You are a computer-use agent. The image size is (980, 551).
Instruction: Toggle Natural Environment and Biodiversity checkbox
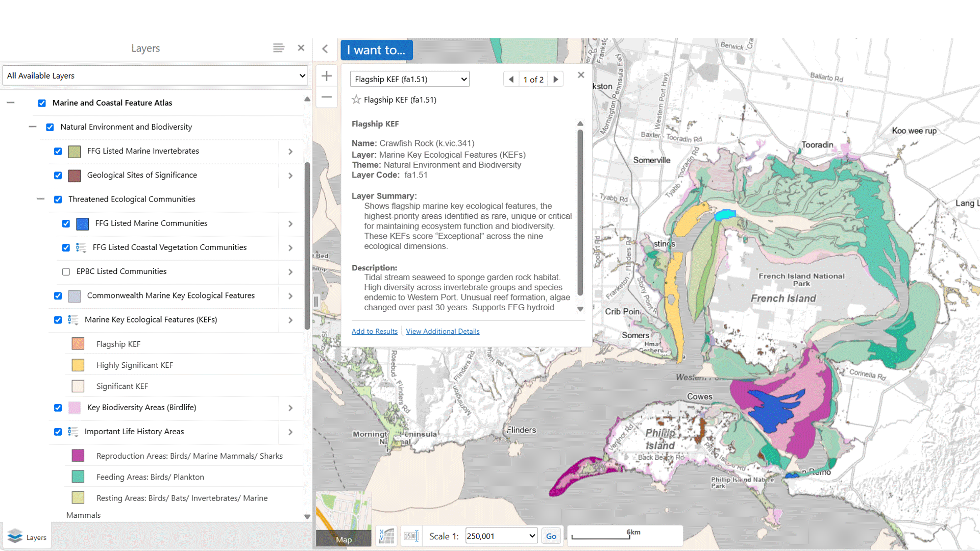[x=50, y=127]
